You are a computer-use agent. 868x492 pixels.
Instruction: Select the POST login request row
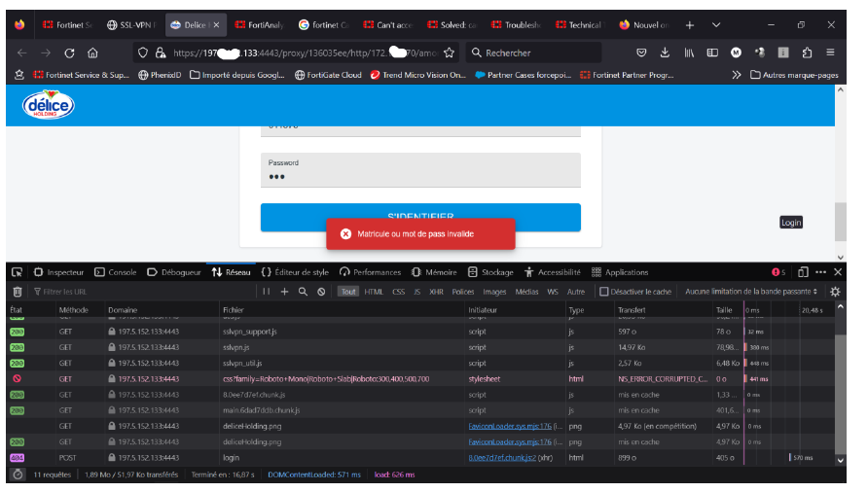(422, 458)
